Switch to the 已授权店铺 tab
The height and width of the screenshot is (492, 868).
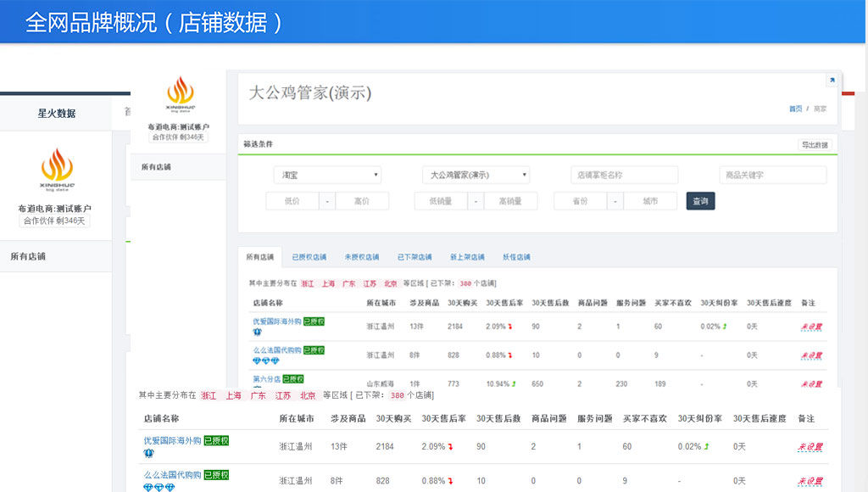coord(309,257)
